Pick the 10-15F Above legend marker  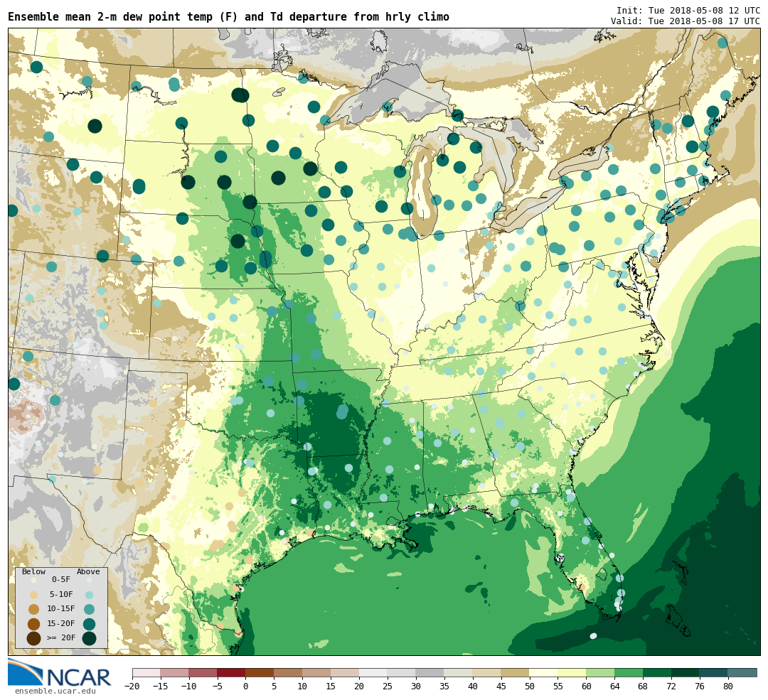click(x=89, y=609)
